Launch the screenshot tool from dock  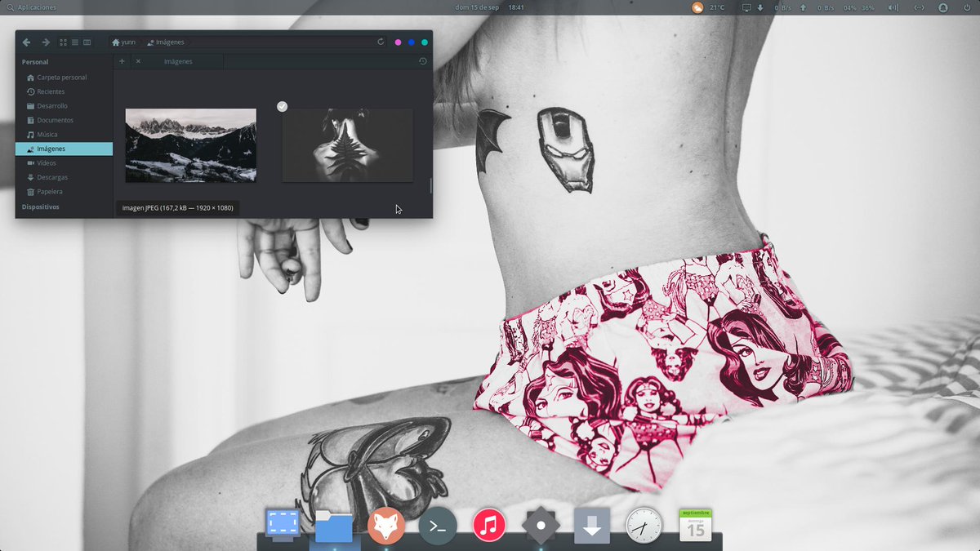pos(283,525)
